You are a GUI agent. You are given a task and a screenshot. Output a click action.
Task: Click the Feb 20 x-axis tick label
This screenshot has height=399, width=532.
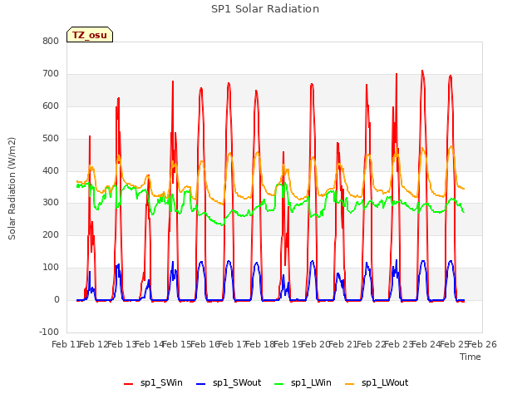pyautogui.click(x=316, y=344)
